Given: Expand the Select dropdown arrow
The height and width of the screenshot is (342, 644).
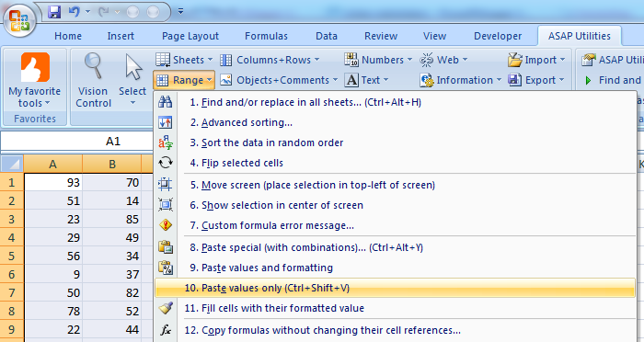Looking at the screenshot, I should pos(132,103).
